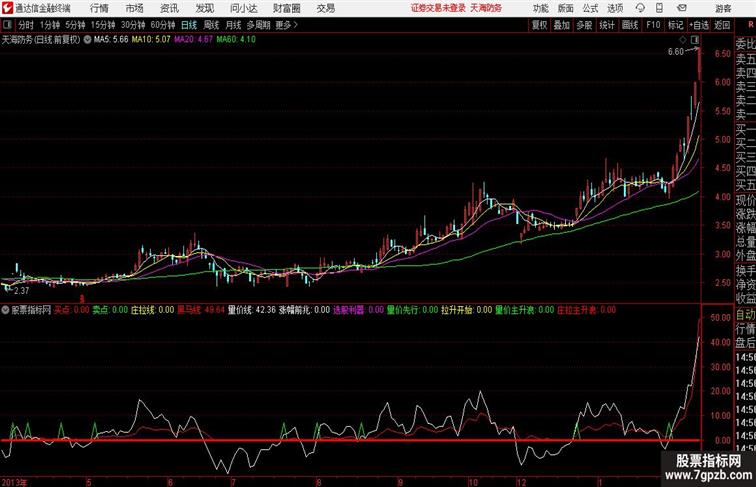Select the 月线 monthly period tab

(x=233, y=25)
